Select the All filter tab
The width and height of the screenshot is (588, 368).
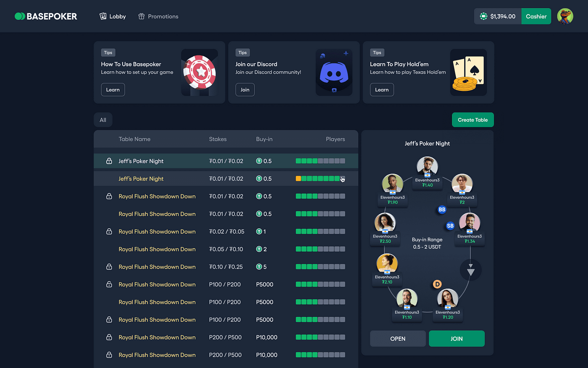pos(103,120)
